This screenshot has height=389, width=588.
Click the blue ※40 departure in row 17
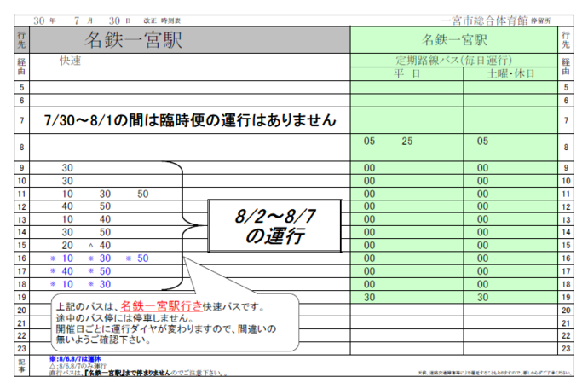[x=62, y=271]
